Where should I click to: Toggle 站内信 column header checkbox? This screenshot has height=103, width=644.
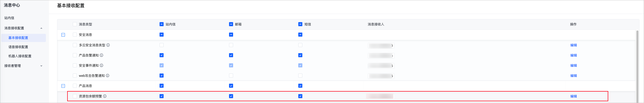[x=162, y=24]
